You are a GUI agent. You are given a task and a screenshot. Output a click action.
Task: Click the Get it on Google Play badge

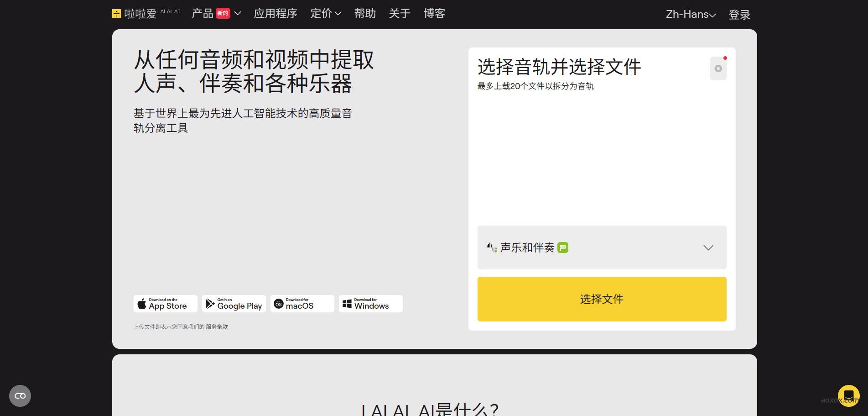tap(234, 303)
